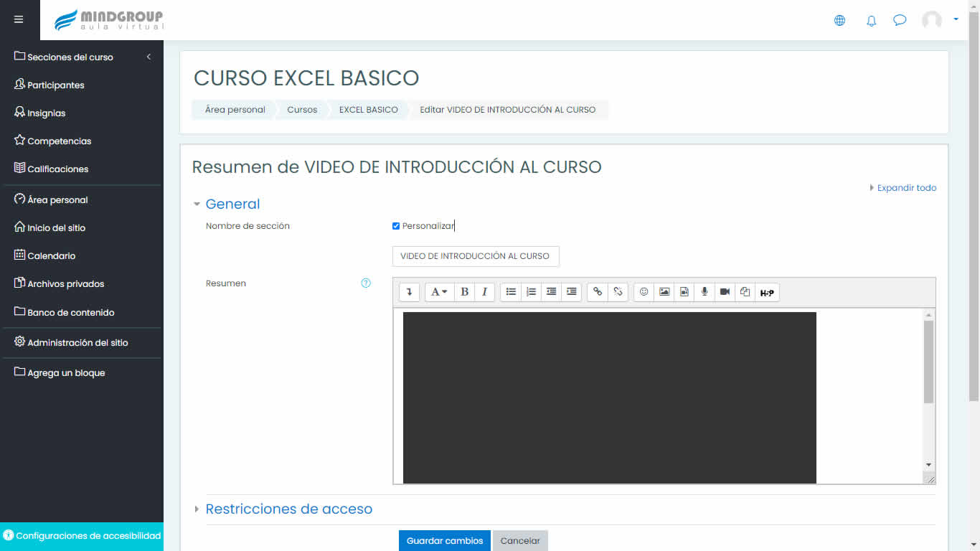Open help for Resumen field
Image resolution: width=980 pixels, height=551 pixels.
click(366, 283)
